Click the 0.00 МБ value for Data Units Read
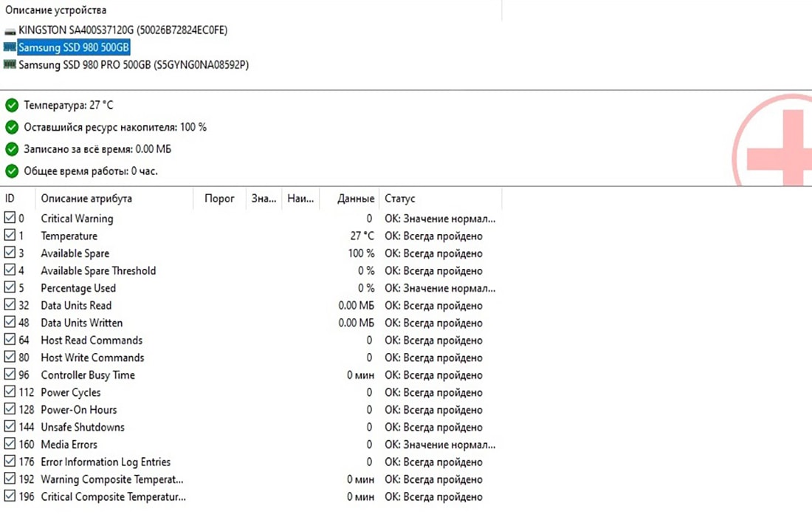The width and height of the screenshot is (812, 517). click(x=357, y=306)
